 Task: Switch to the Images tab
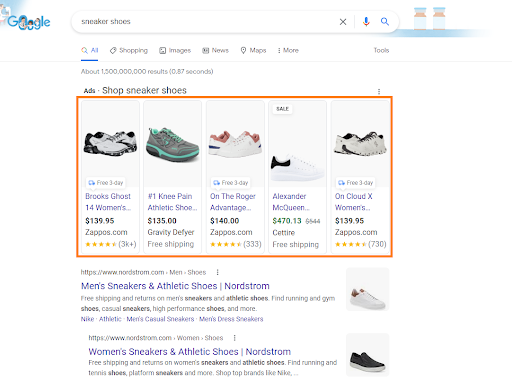(175, 50)
